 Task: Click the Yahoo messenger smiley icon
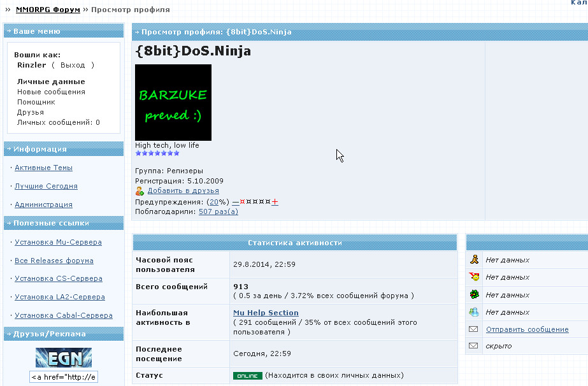[x=474, y=277]
